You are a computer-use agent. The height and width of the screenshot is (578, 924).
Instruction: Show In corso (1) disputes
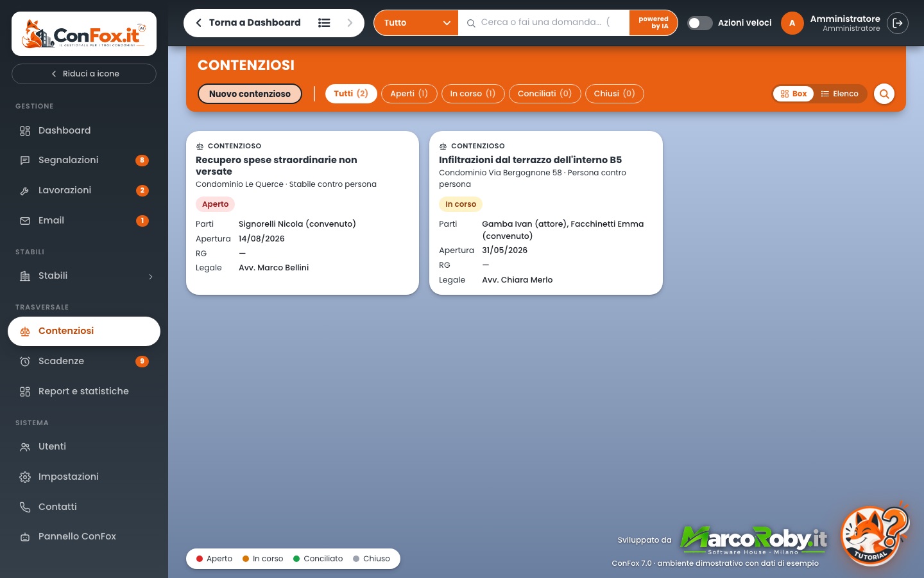(473, 94)
